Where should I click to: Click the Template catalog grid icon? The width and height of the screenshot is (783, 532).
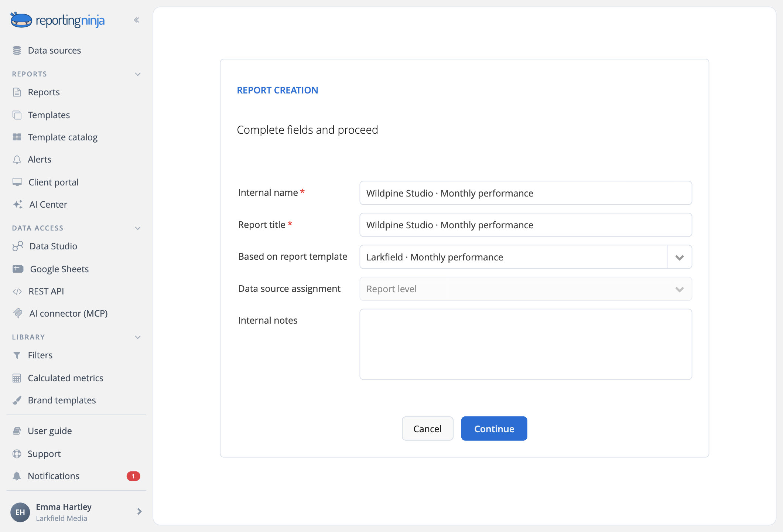click(x=17, y=137)
